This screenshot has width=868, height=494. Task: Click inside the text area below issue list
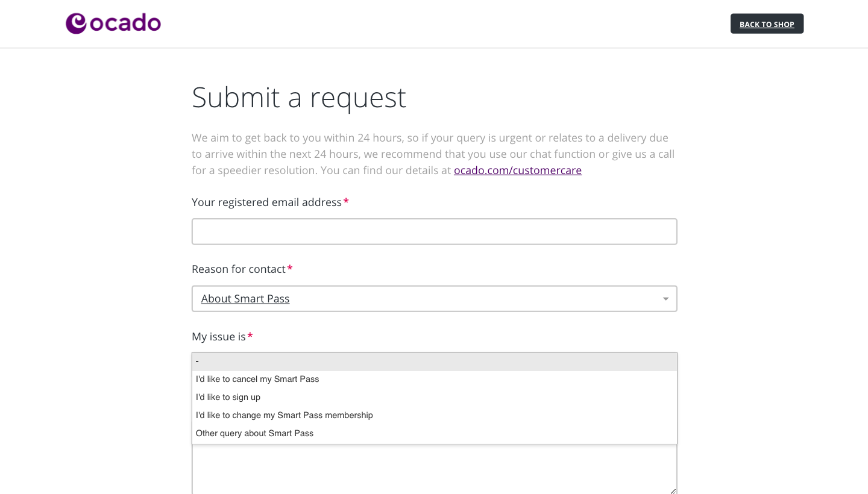(x=435, y=470)
